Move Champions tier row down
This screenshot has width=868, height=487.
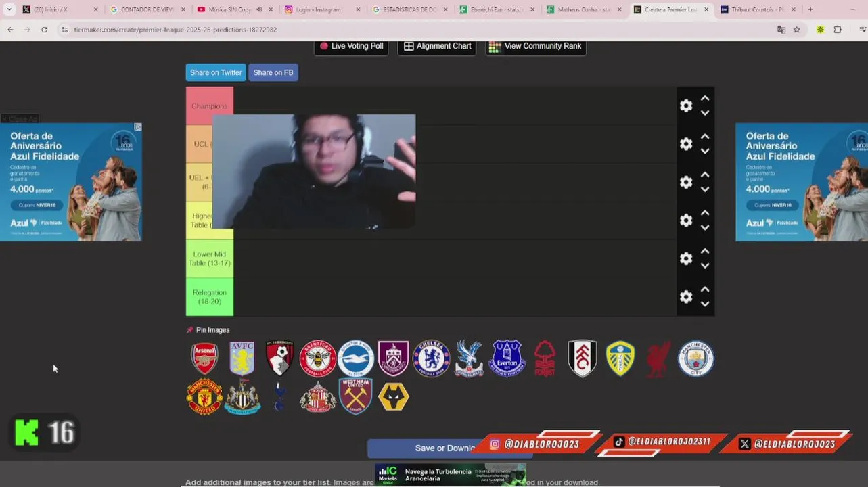705,113
